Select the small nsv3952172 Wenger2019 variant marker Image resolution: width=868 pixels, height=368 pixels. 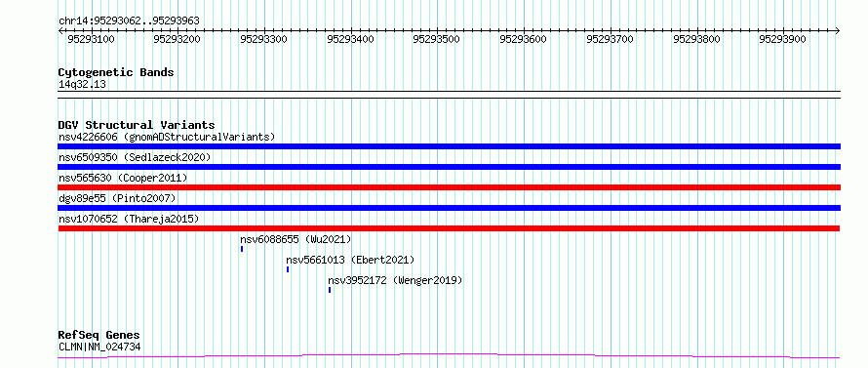(330, 290)
